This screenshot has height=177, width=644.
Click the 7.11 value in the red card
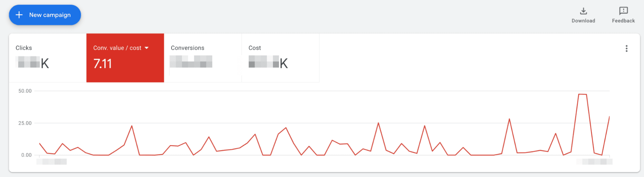tap(102, 64)
